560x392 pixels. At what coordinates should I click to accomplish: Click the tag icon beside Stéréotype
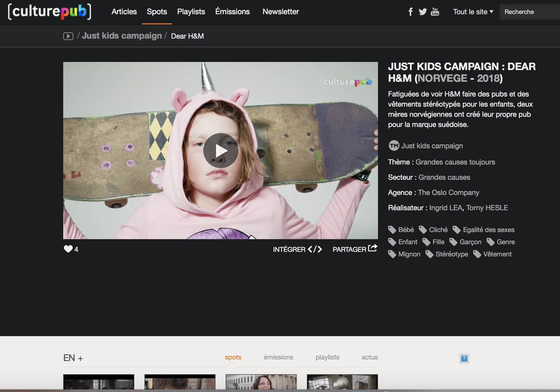[430, 254]
